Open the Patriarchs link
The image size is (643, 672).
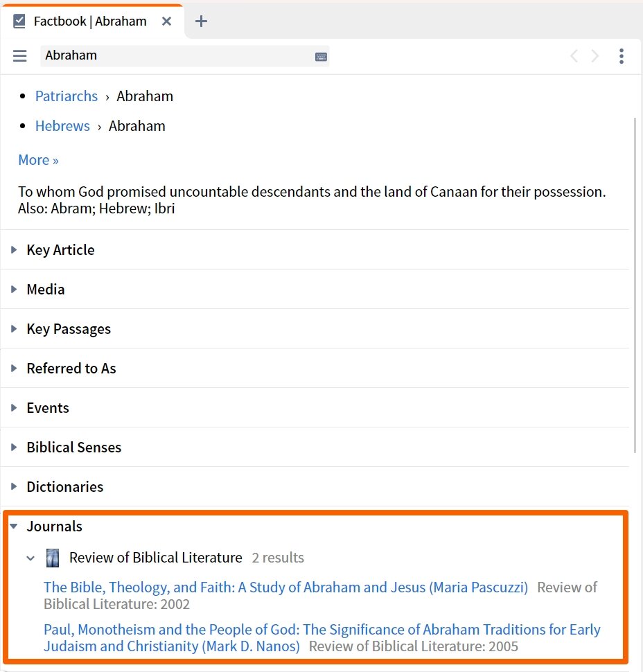click(66, 96)
